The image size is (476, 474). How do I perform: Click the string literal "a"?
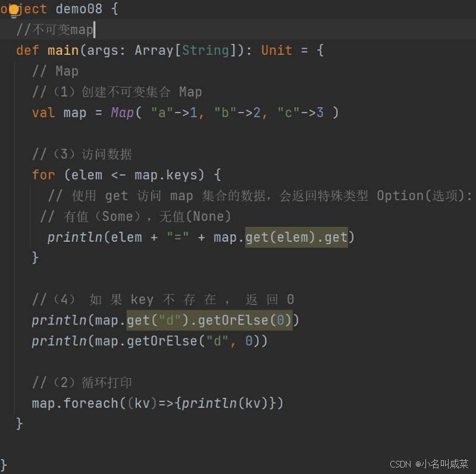coord(162,113)
